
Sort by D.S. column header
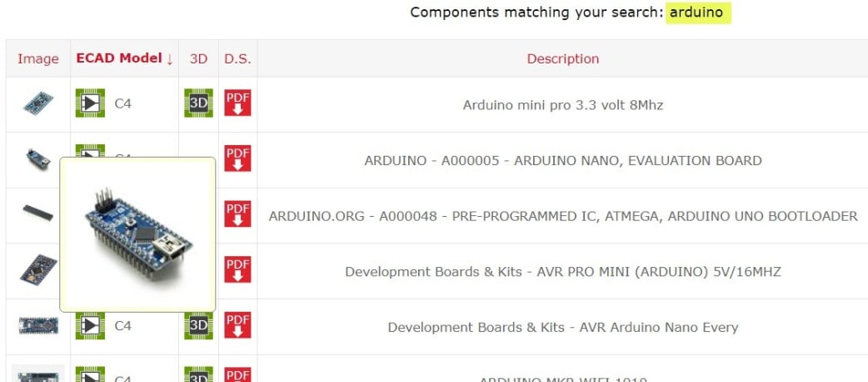[237, 58]
